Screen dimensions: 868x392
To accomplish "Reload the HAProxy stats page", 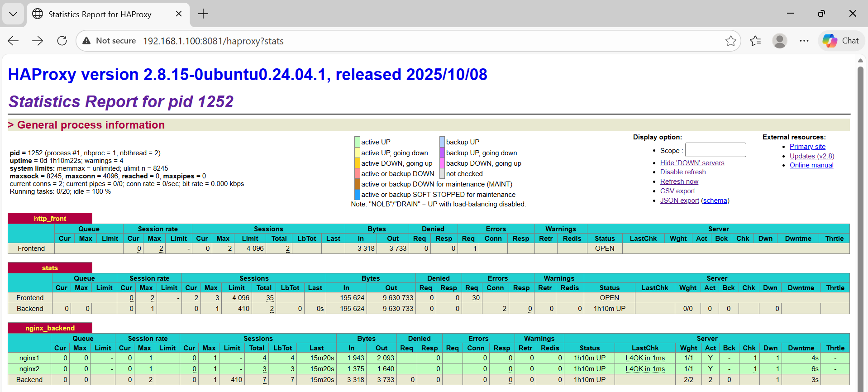I will (62, 41).
